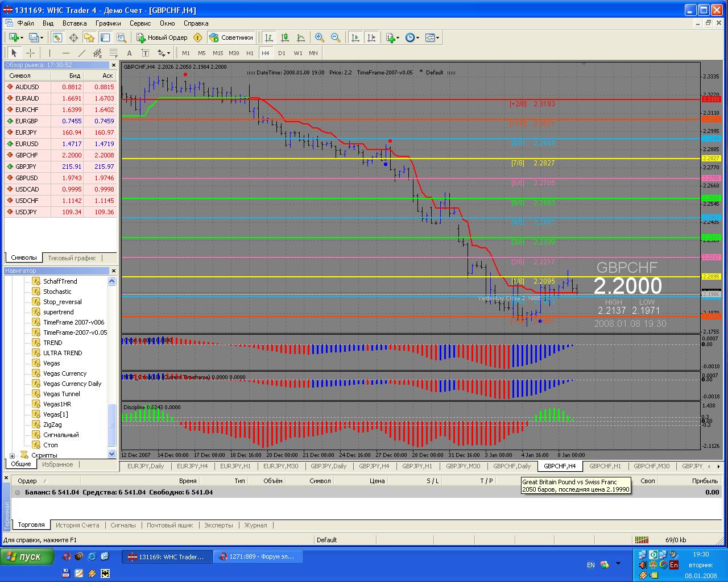
Task: Switch to the Тиковый график tab
Action: click(72, 257)
